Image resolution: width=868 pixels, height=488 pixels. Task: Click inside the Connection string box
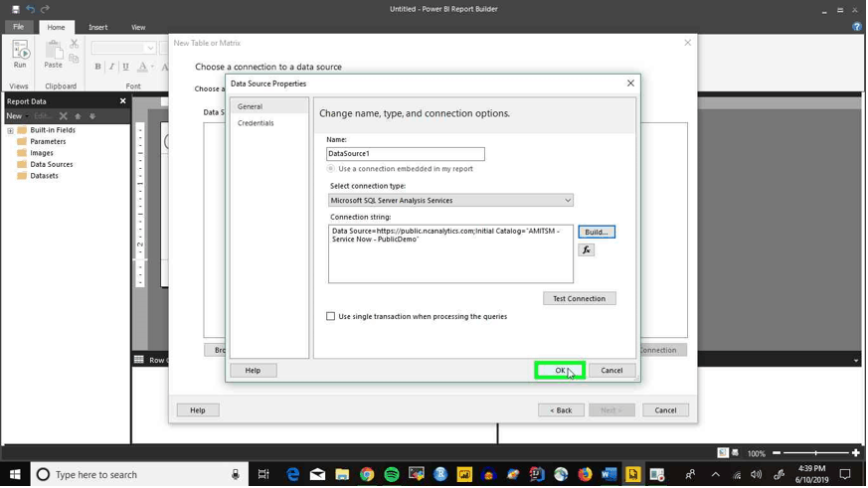pyautogui.click(x=450, y=253)
